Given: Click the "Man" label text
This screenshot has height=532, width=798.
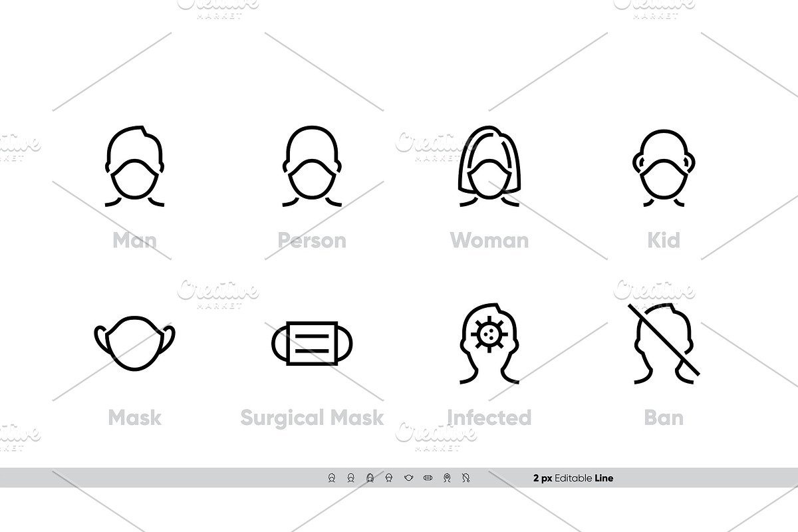Looking at the screenshot, I should coord(135,240).
